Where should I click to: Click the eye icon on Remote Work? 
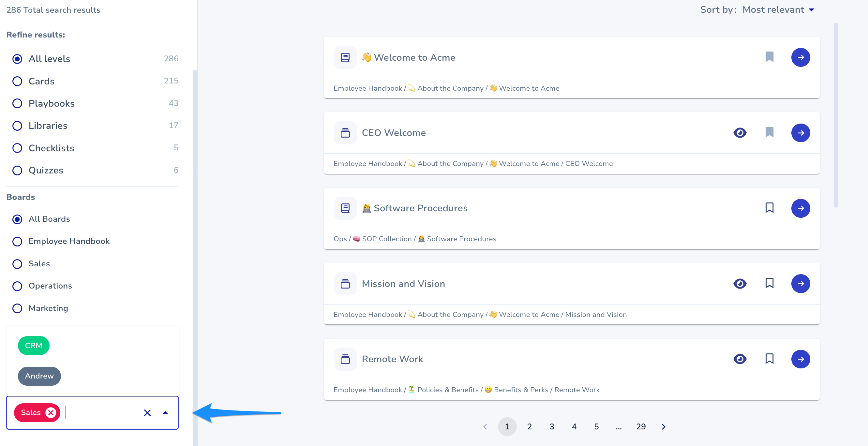coord(740,359)
